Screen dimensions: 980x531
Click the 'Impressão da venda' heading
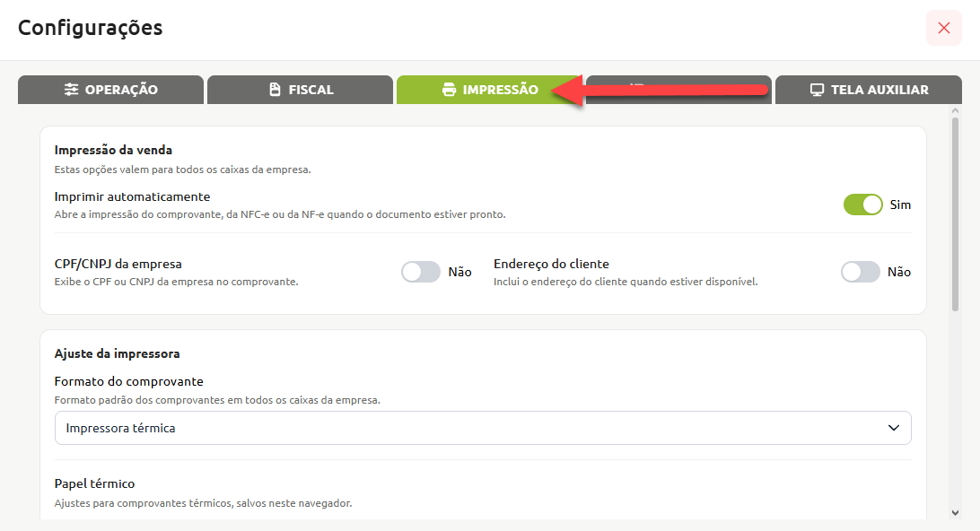[113, 150]
